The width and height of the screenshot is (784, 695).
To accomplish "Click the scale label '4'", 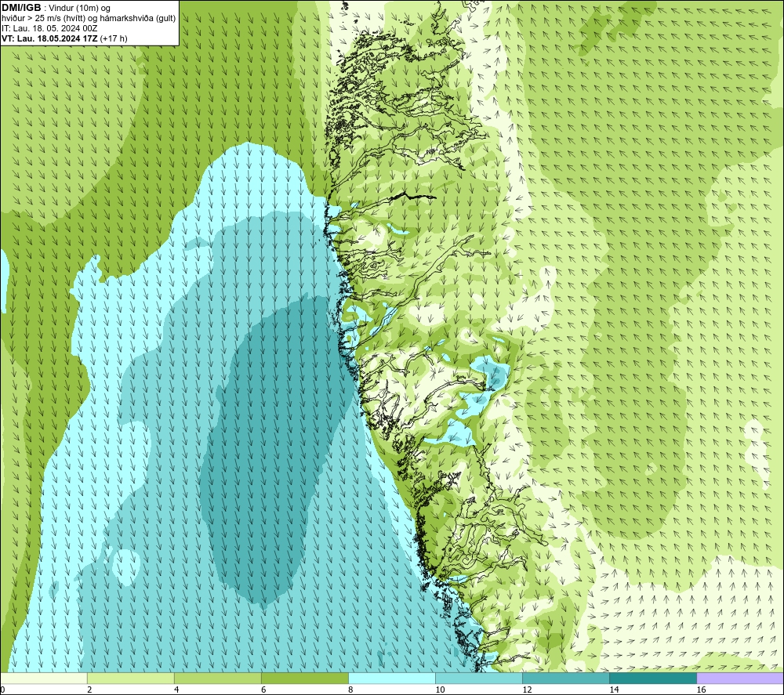I will coord(176,690).
